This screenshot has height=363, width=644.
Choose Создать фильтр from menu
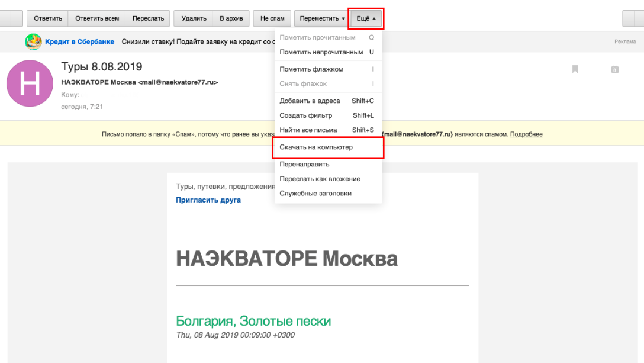coord(327,115)
